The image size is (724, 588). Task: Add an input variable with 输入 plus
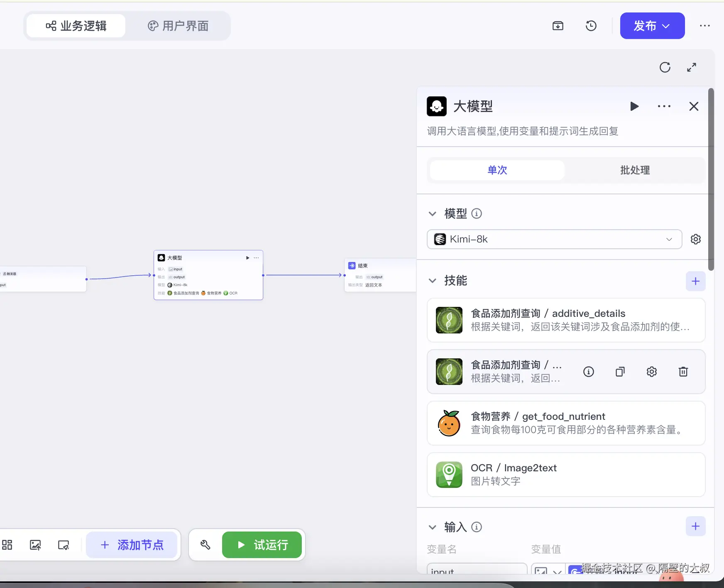click(x=696, y=527)
